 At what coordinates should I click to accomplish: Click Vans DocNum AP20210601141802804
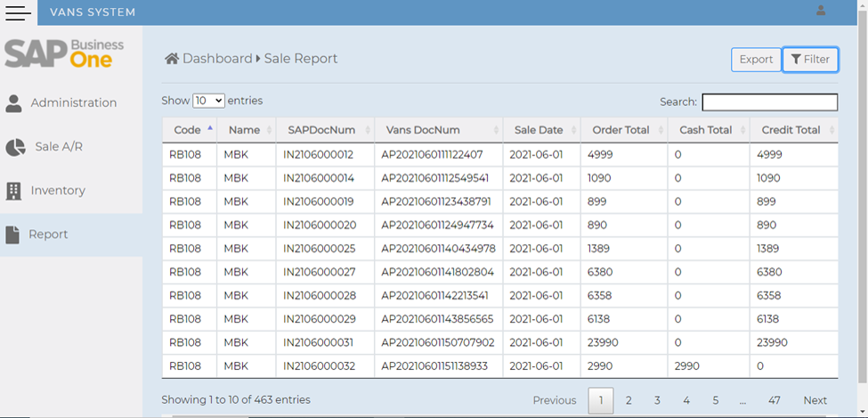(x=437, y=272)
